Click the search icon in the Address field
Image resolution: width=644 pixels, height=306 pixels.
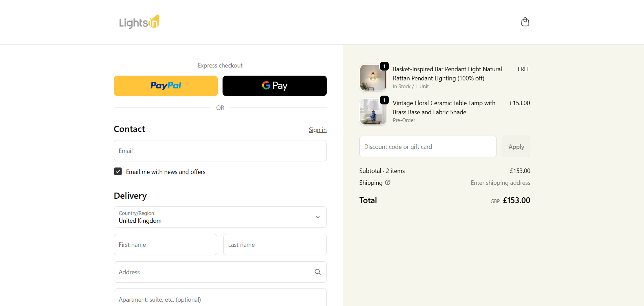point(317,272)
